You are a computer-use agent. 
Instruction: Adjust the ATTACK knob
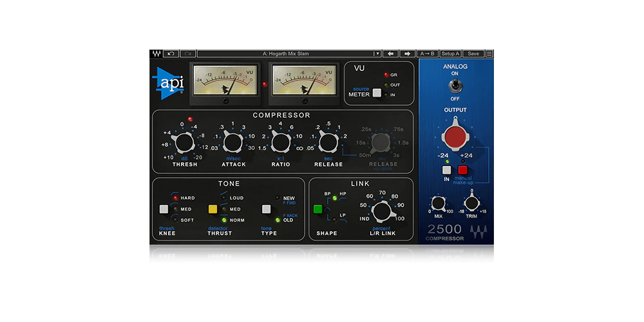[233, 142]
